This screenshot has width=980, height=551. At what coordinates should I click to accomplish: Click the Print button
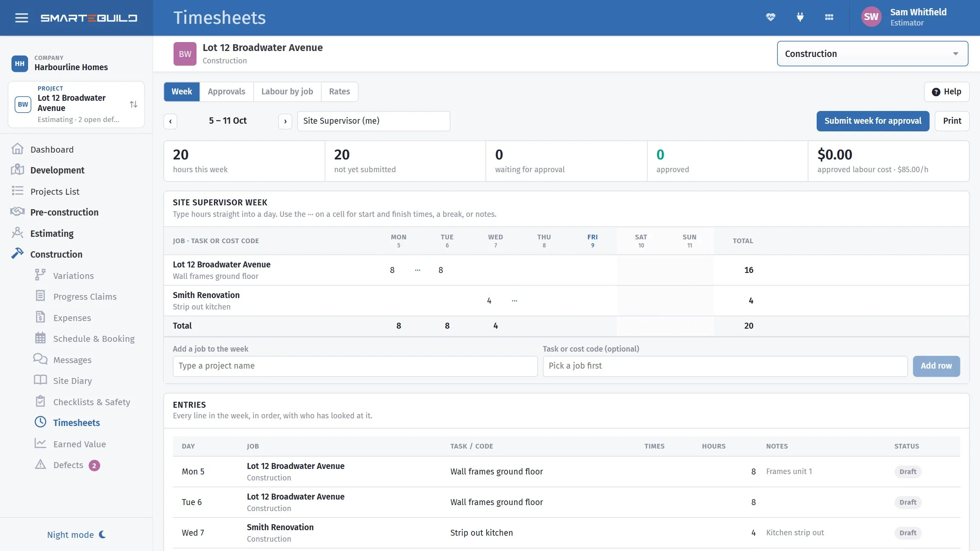click(952, 121)
